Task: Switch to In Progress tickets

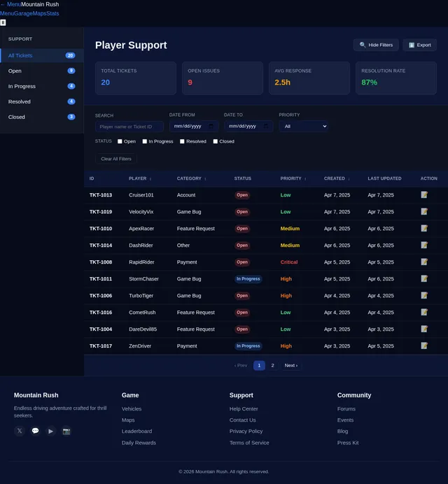Action: click(42, 86)
